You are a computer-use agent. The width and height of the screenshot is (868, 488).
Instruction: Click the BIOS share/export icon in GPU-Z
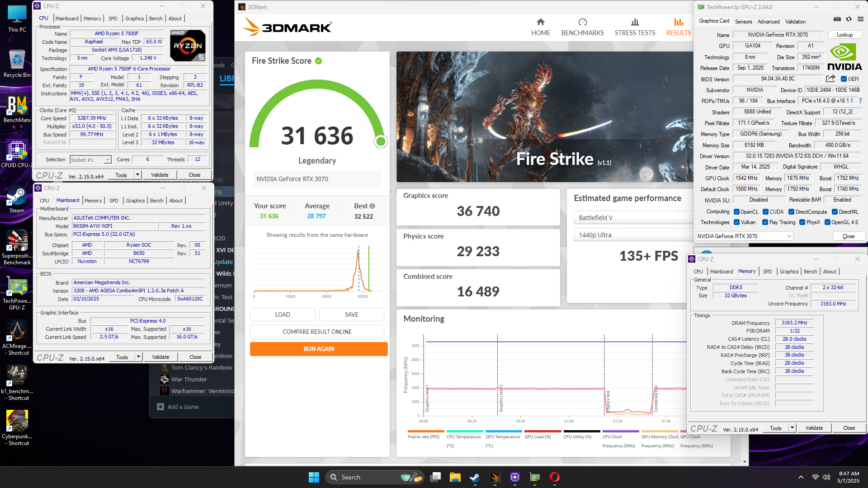click(x=830, y=79)
